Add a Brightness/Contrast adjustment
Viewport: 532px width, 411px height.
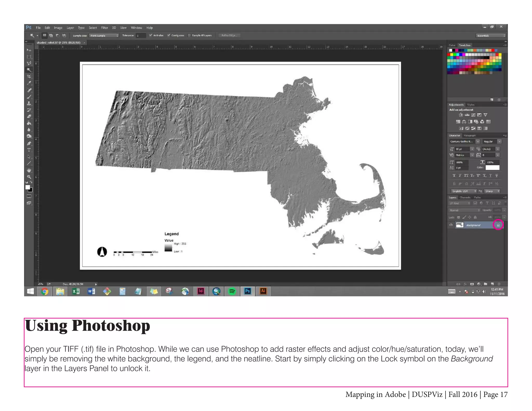(x=461, y=115)
